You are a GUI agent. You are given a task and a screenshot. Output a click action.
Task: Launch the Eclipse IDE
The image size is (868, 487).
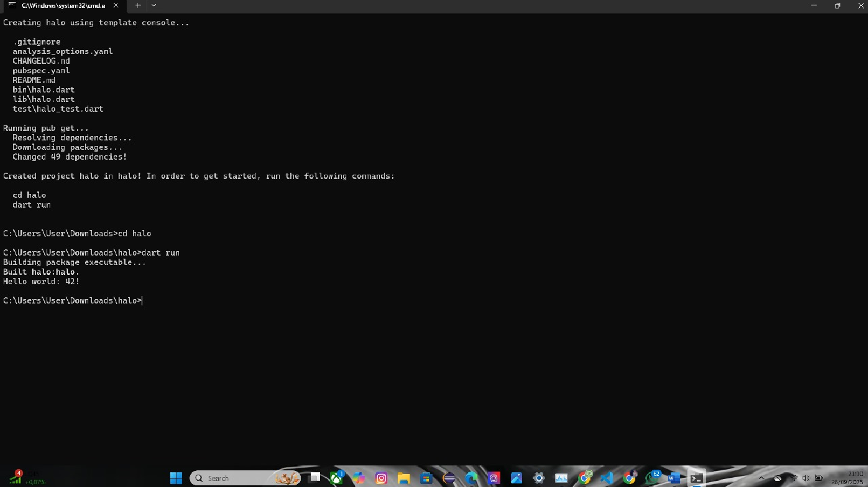click(448, 478)
